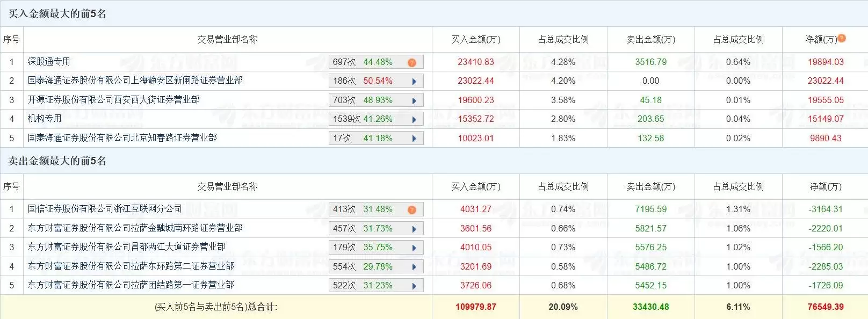Click the blue arrow next to 457次 31.73%
Viewport: 868px width, 319px height.
(x=414, y=229)
